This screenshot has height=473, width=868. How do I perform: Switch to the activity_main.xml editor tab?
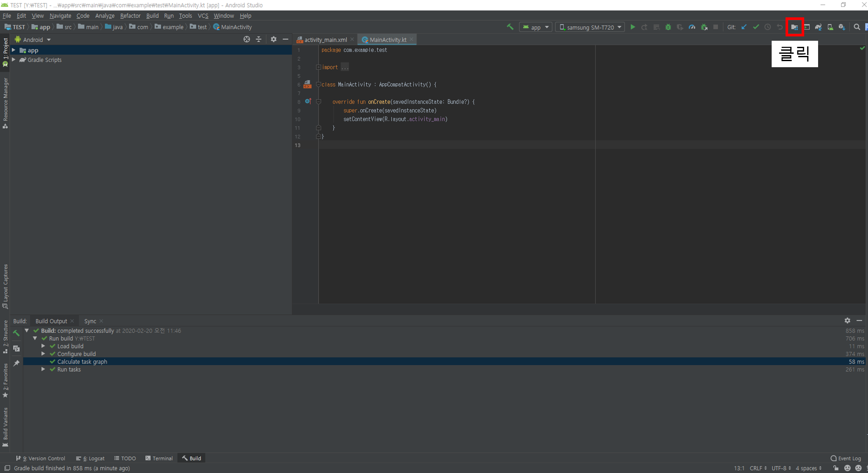325,39
